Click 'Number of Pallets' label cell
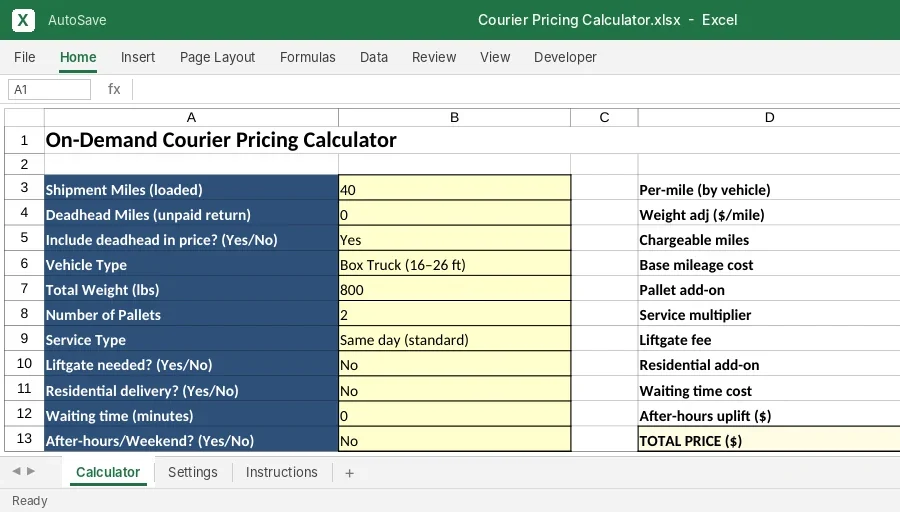This screenshot has height=512, width=900. 192,313
